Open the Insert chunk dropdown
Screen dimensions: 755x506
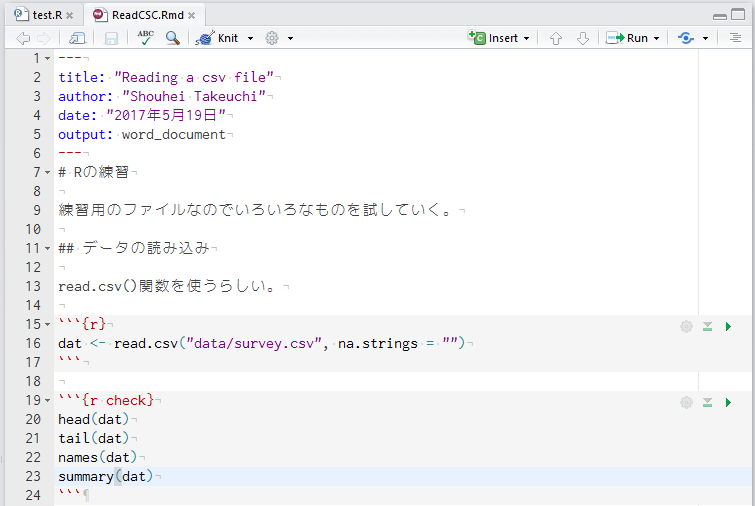526,38
